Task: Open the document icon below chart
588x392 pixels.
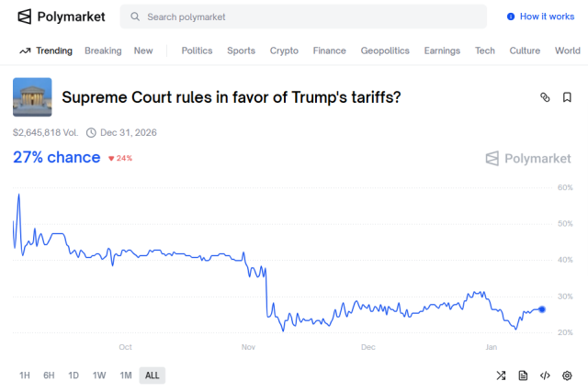Action: [x=523, y=375]
